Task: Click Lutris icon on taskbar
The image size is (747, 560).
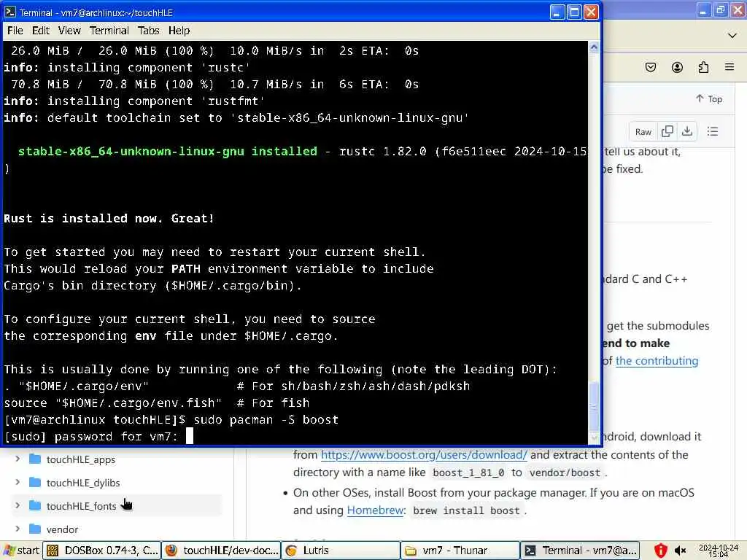Action: 291,551
